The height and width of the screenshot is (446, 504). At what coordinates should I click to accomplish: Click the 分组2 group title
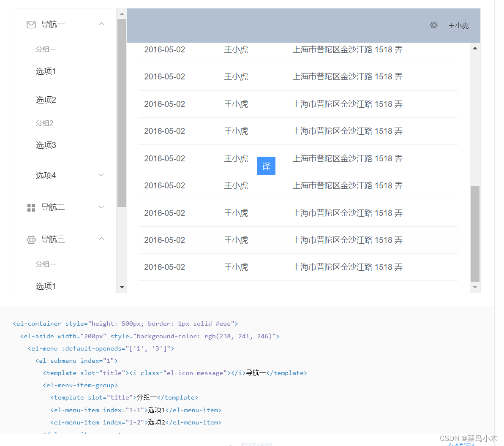44,123
